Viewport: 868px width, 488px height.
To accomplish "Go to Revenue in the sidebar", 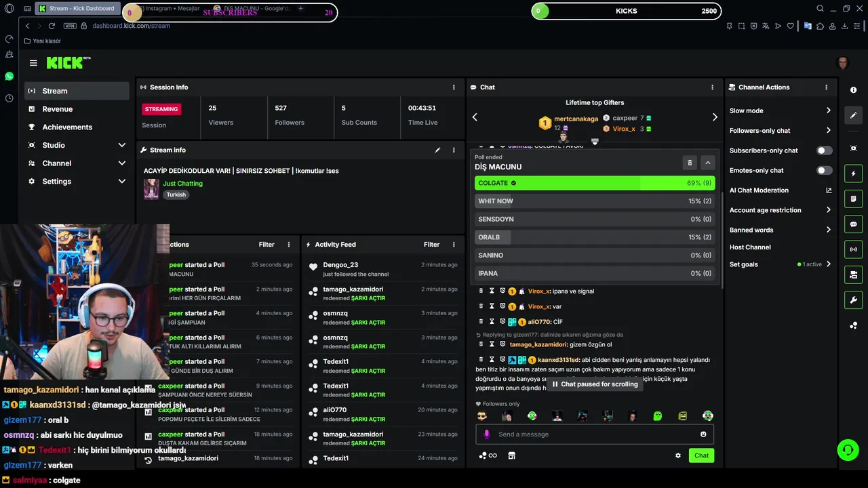I will pyautogui.click(x=76, y=109).
